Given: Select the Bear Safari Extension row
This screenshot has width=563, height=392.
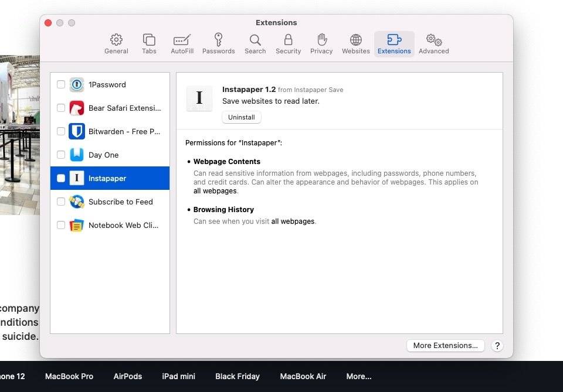Looking at the screenshot, I should tap(124, 108).
